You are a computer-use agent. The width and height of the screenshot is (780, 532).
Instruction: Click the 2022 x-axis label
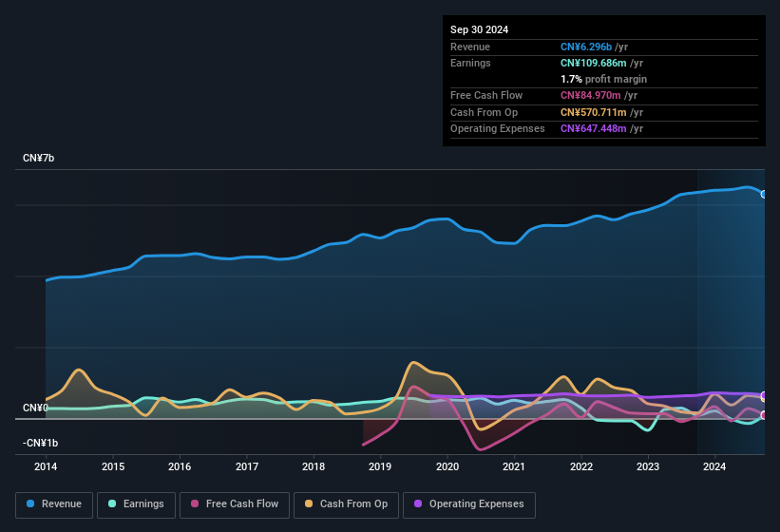coord(581,466)
